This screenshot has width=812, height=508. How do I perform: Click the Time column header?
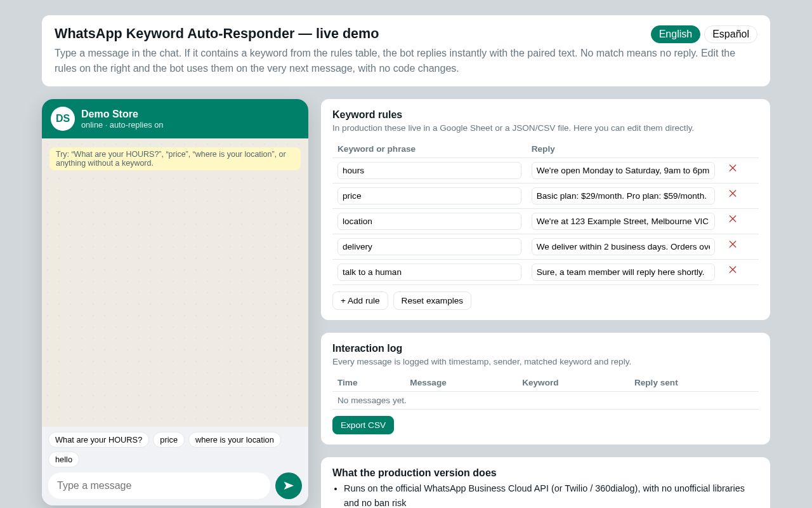pos(348,383)
